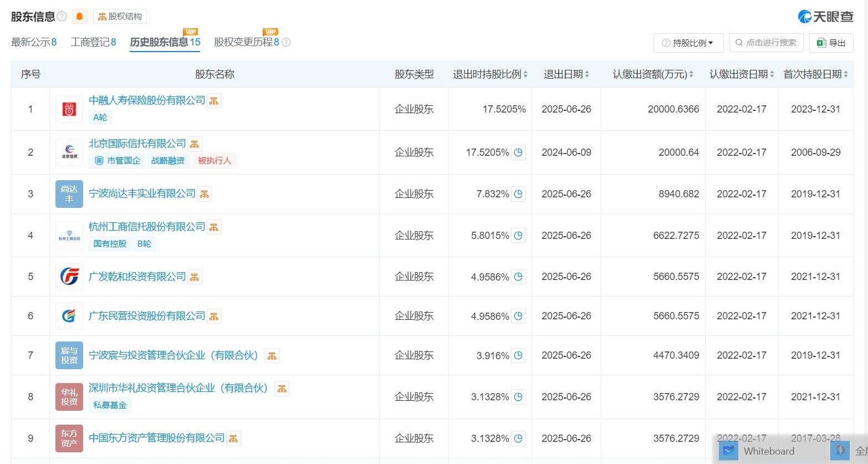
Task: Click 北京国际信托 company logo
Action: 69,152
